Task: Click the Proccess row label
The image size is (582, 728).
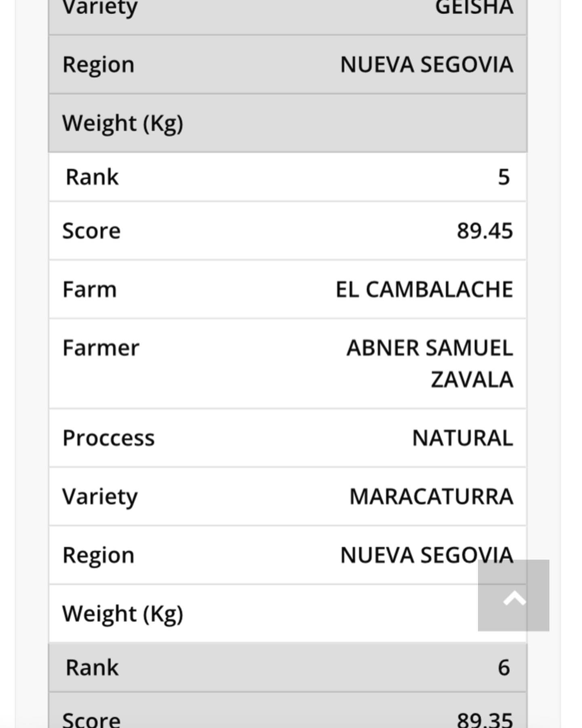Action: point(108,438)
